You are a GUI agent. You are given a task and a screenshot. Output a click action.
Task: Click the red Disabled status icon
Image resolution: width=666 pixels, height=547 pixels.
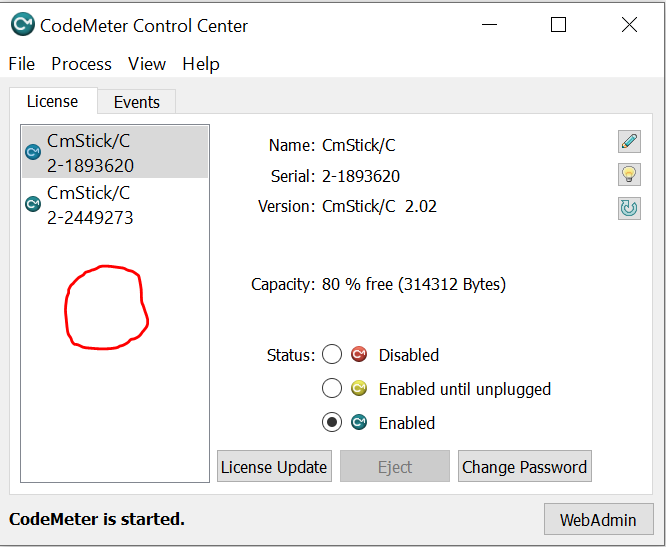359,354
